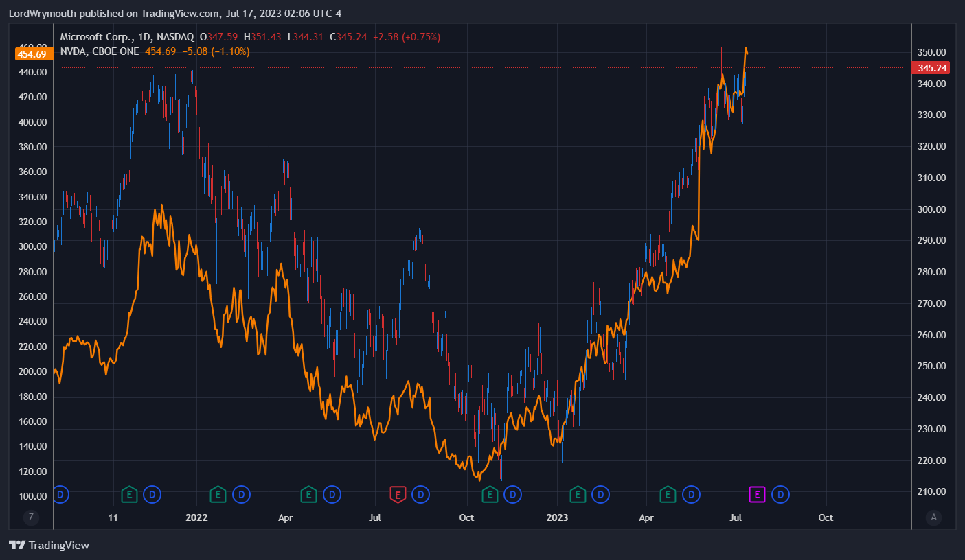Click green earnings marker nearest the 2022 label

click(x=218, y=493)
